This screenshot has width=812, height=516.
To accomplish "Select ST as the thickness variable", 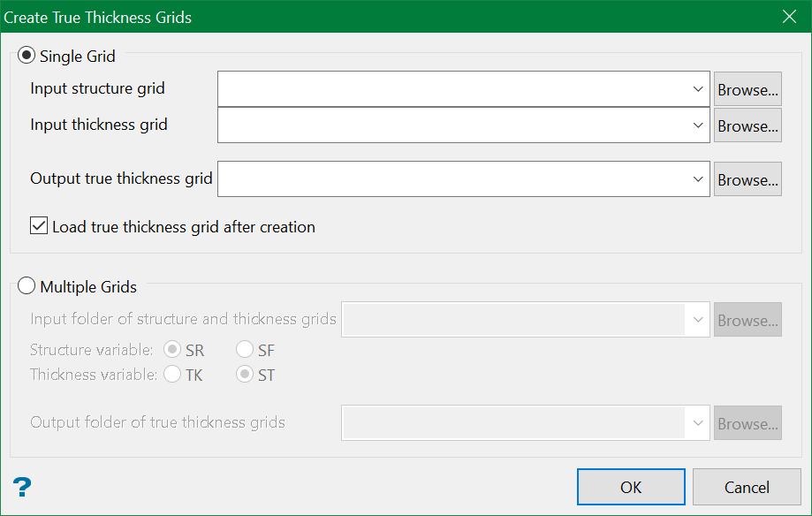I will click(244, 374).
